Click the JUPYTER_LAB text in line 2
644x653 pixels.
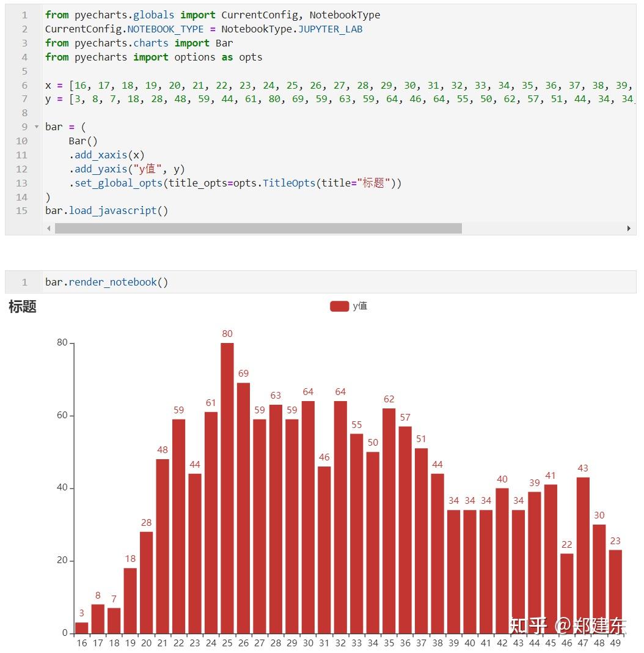pyautogui.click(x=331, y=29)
